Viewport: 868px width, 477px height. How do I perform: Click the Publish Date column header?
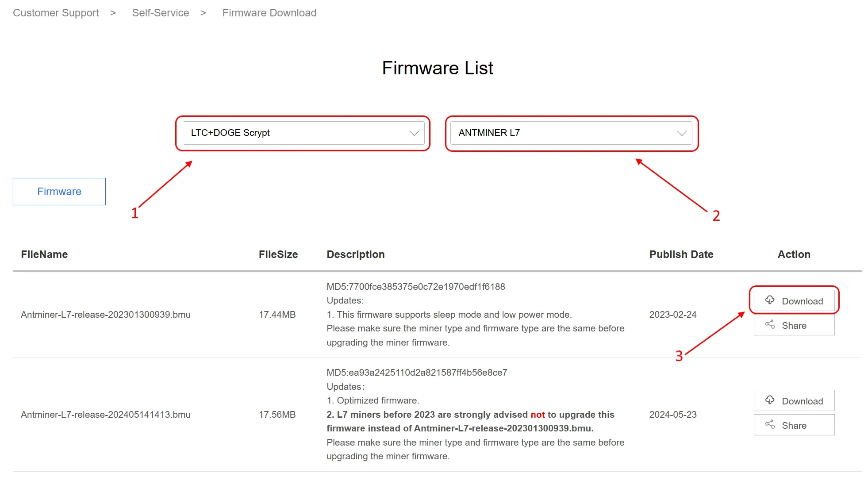click(681, 254)
